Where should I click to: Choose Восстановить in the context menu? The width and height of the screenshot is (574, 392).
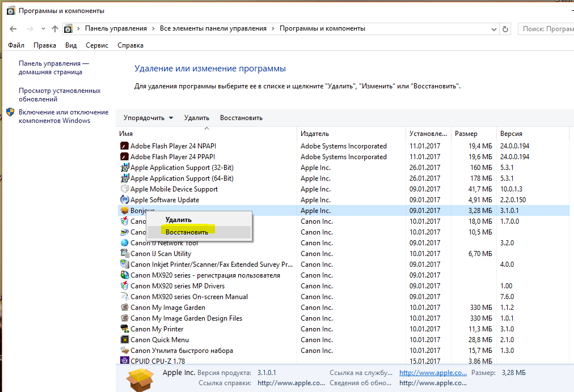[199, 232]
